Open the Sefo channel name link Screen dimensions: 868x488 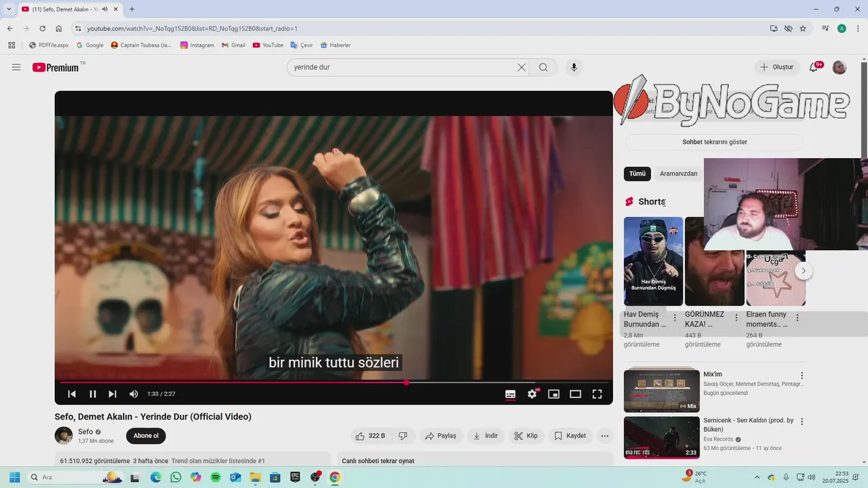[x=85, y=432]
